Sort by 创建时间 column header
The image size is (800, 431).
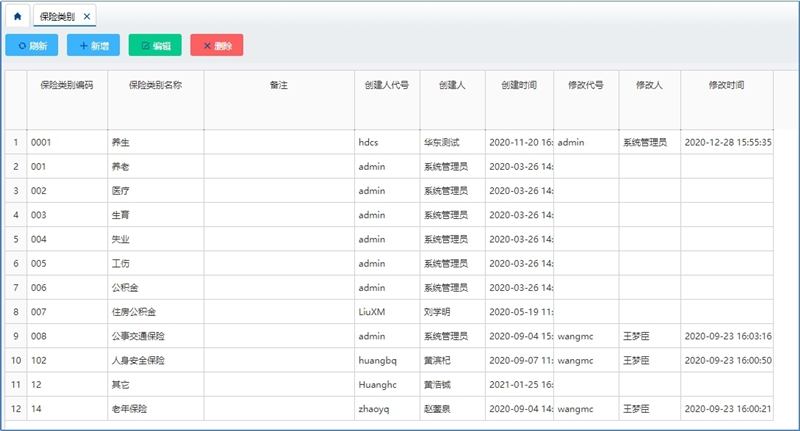coord(519,86)
